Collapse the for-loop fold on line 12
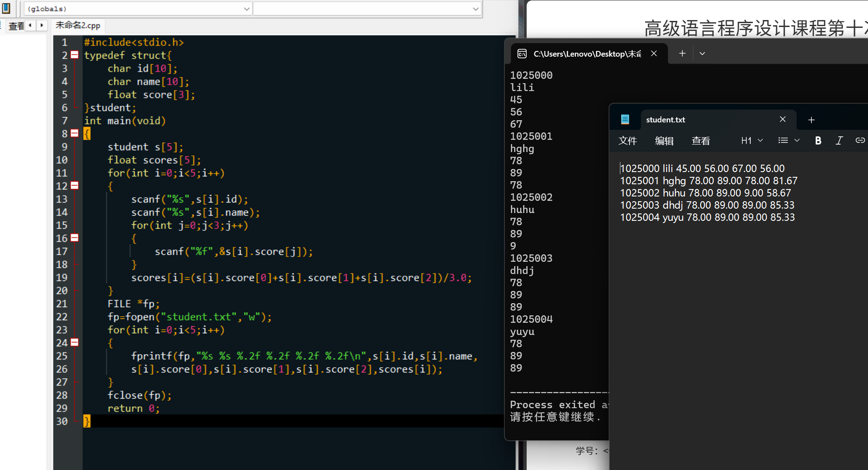868x470 pixels. 75,186
